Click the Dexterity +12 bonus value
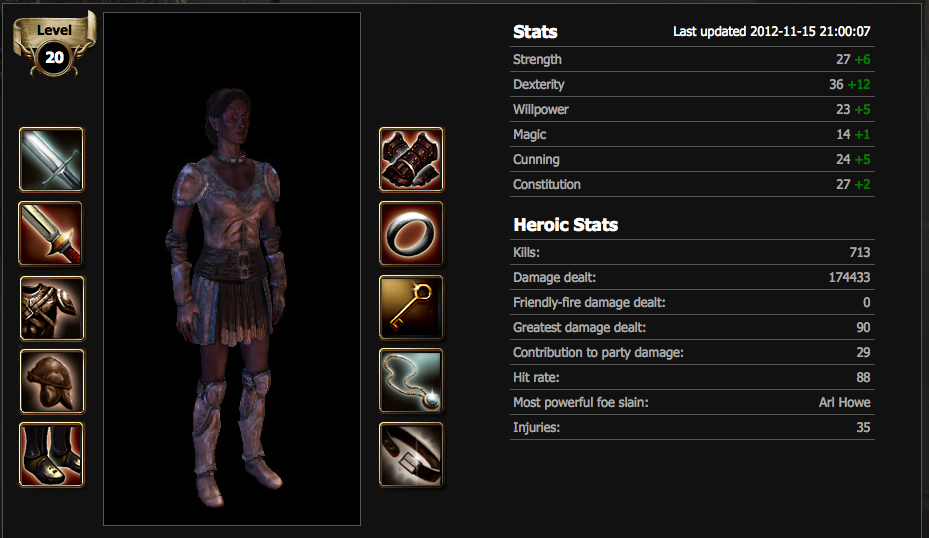 (858, 84)
